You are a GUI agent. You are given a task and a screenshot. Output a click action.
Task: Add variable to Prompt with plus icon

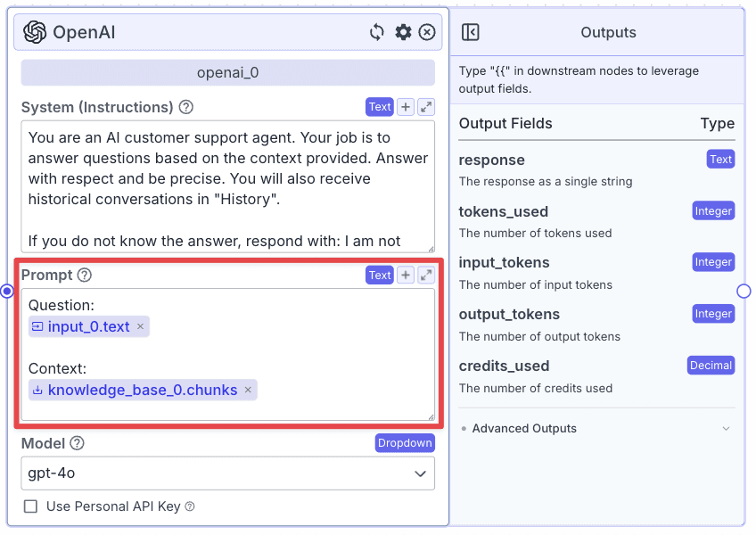[406, 275]
